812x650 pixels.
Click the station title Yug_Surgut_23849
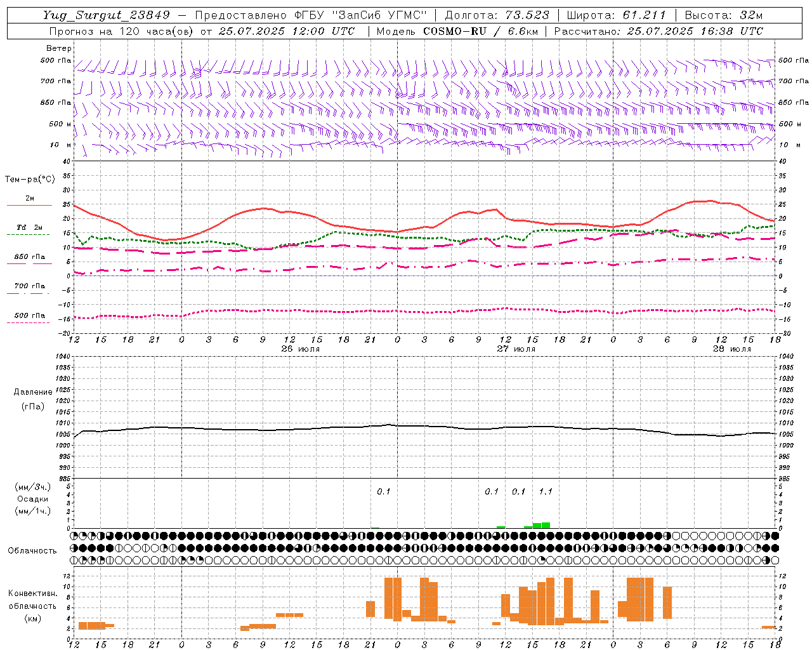coord(106,15)
